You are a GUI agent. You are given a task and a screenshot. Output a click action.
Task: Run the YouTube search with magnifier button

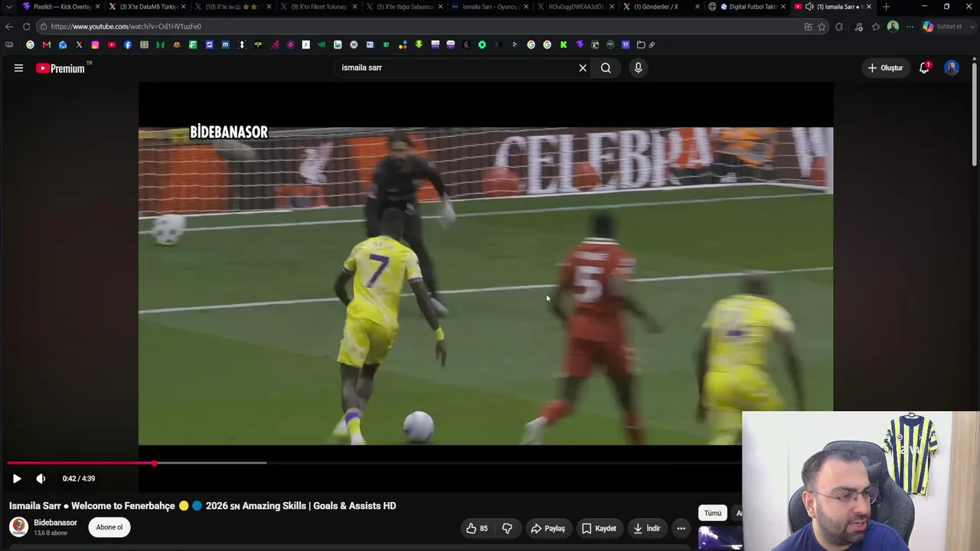[606, 68]
